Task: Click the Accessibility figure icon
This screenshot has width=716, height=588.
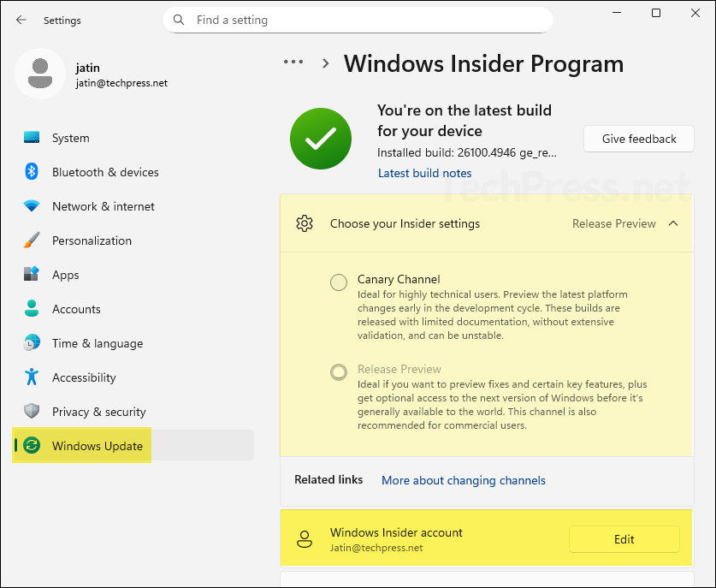Action: coord(32,377)
